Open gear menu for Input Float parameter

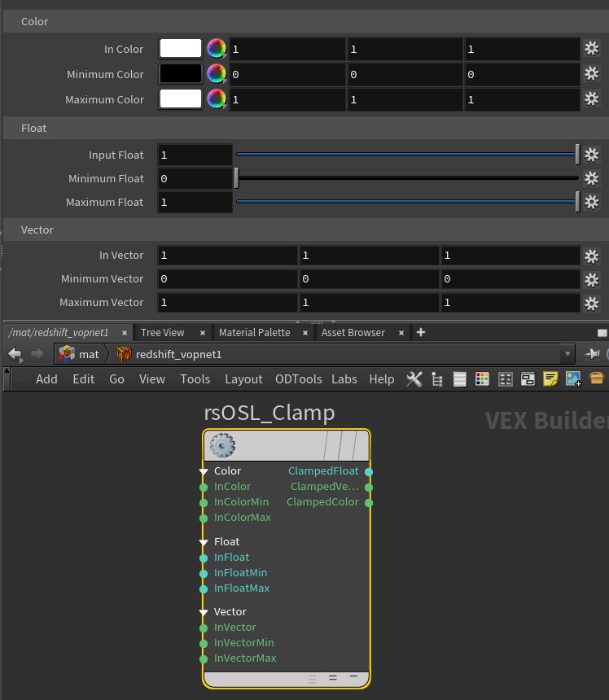(x=592, y=155)
